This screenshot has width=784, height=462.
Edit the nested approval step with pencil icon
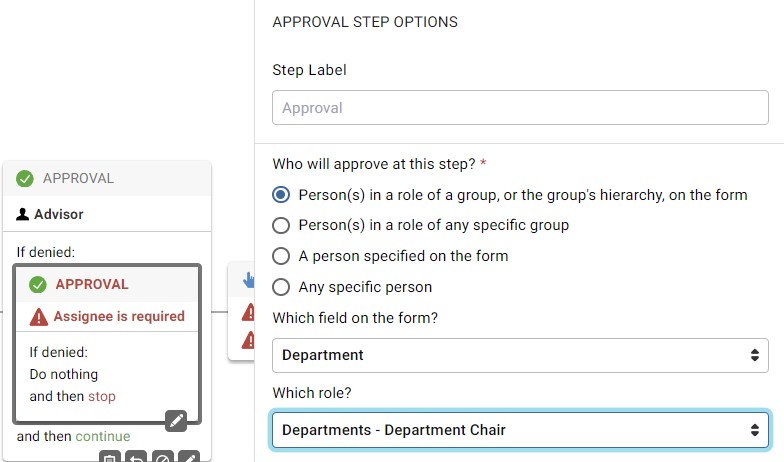176,421
